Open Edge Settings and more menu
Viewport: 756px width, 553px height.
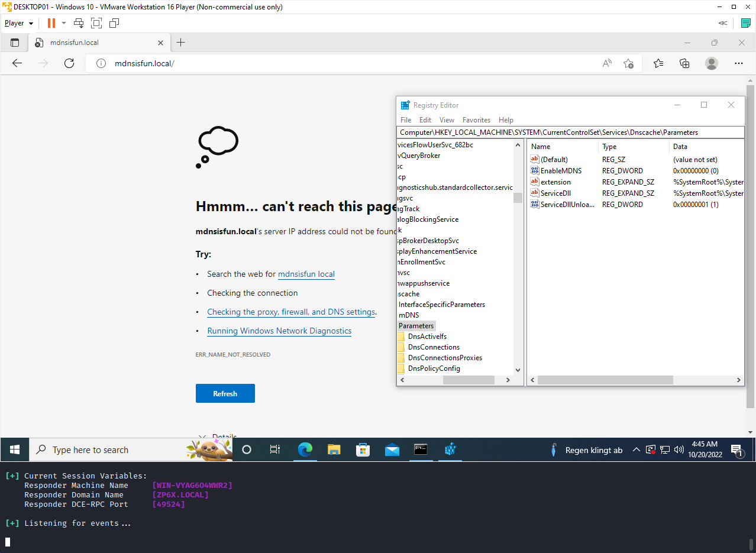pos(739,63)
